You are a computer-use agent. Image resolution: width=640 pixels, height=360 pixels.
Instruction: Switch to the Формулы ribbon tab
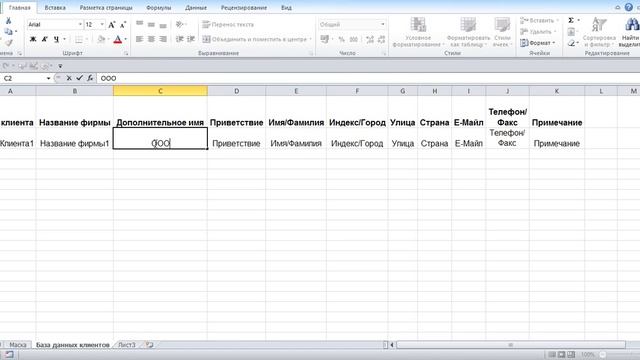click(159, 8)
